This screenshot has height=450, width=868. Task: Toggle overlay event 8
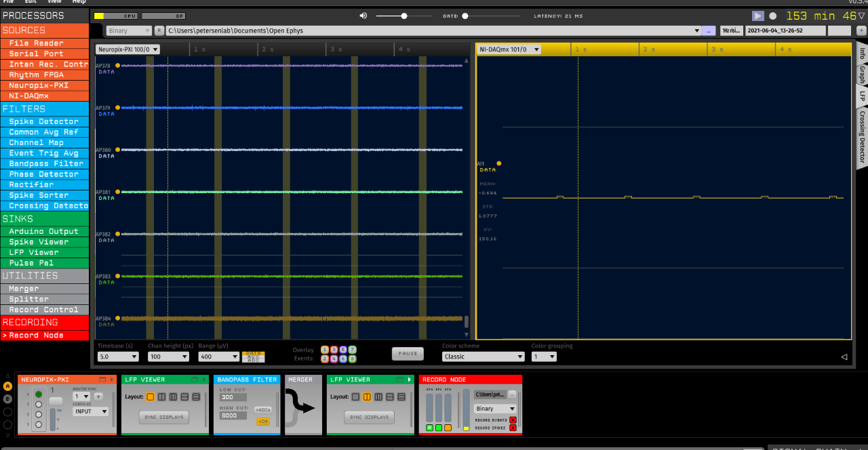point(353,359)
